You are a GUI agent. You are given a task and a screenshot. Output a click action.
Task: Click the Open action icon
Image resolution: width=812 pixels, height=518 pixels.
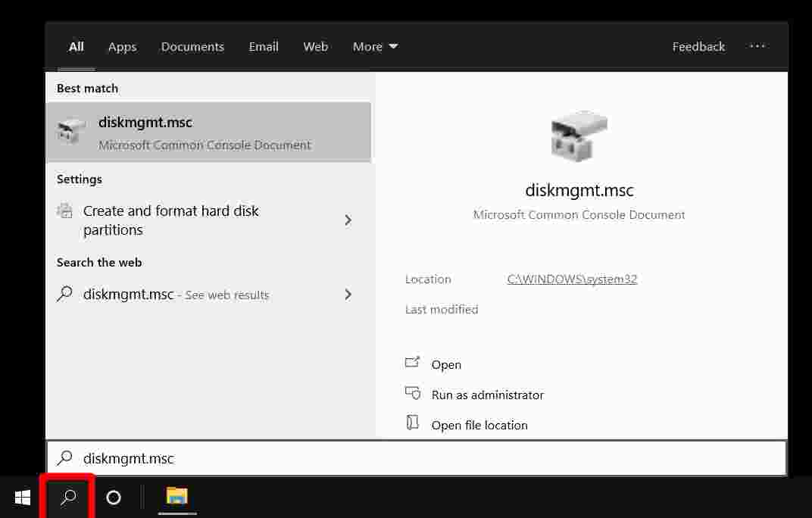(412, 363)
